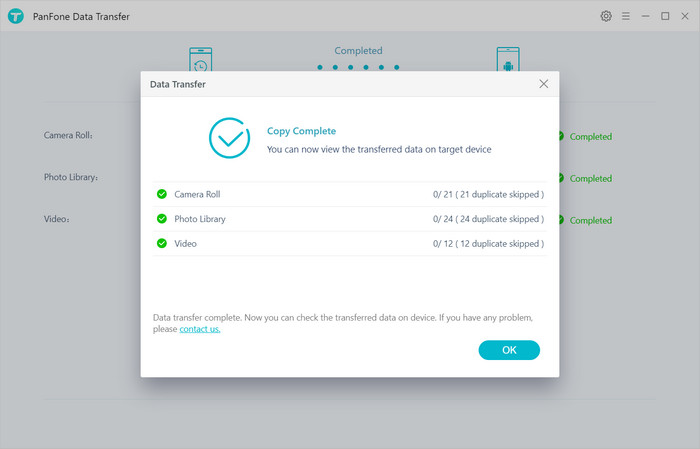Viewport: 700px width, 449px height.
Task: Click the progress dots indicator
Action: 358,67
